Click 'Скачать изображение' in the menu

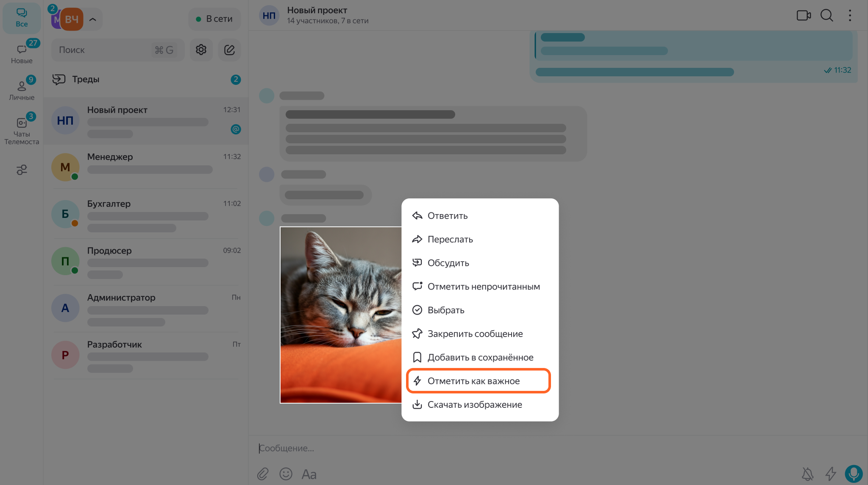475,404
